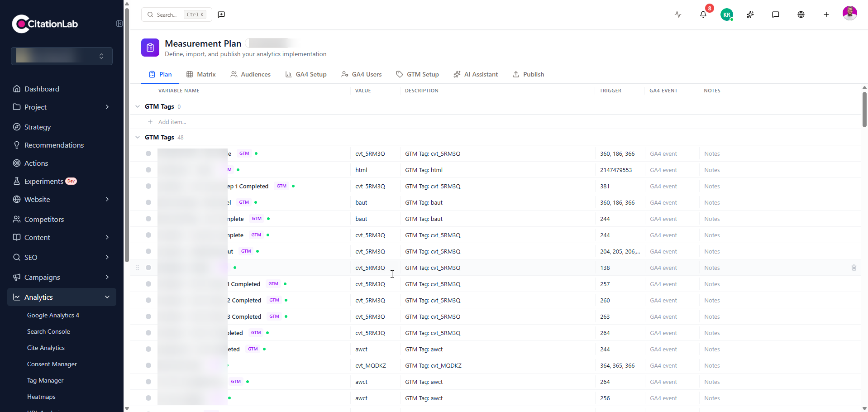The height and width of the screenshot is (412, 868).
Task: Open Cite Analytics in sidebar
Action: [46, 348]
